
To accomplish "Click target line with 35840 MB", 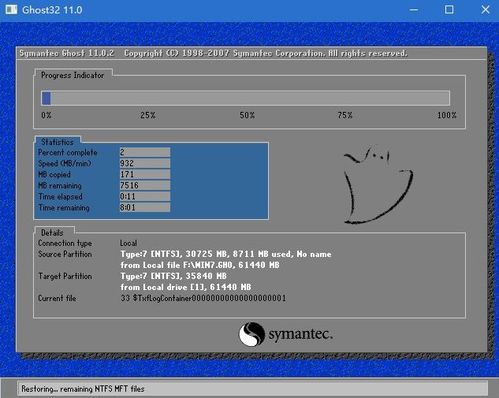I will pos(173,276).
